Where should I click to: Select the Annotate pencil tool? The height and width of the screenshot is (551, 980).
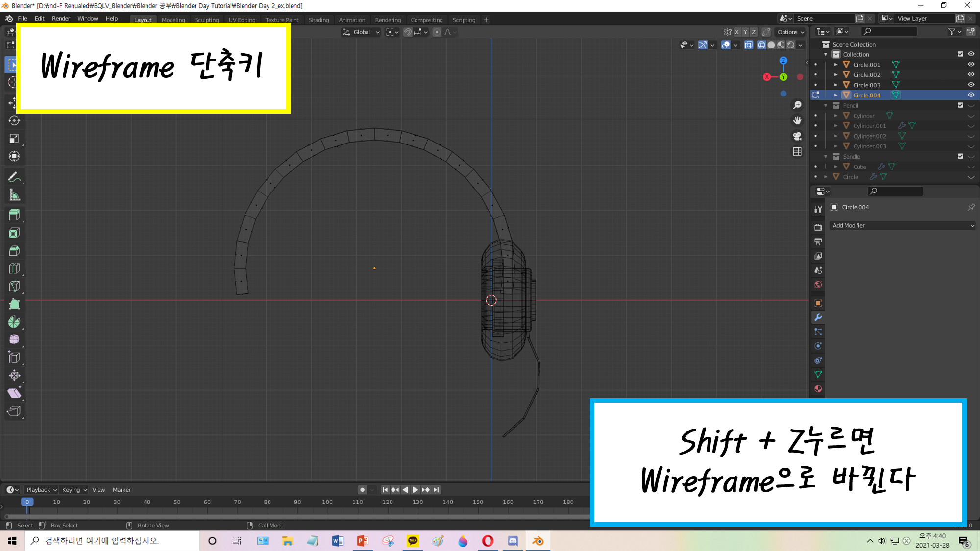(14, 177)
